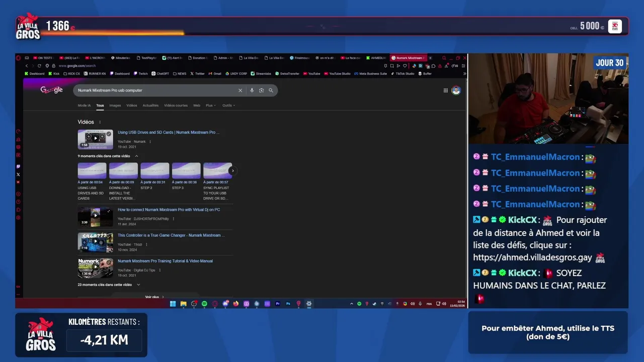Open How to connect Numark Mixstream Pro link
This screenshot has height=362, width=644.
point(169,210)
